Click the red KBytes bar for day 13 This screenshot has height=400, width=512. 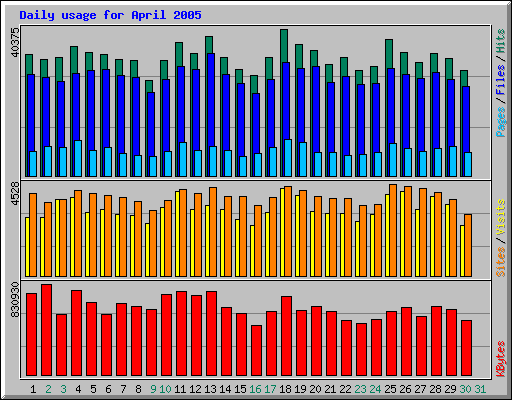pyautogui.click(x=211, y=333)
